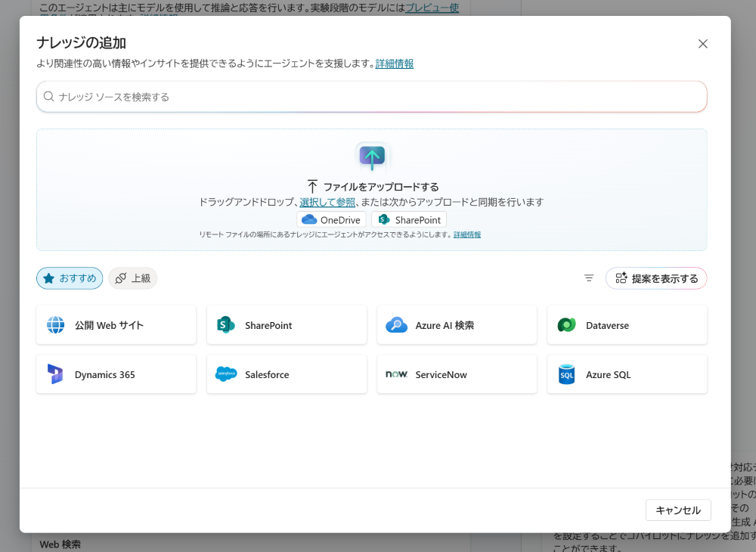Viewport: 756px width, 552px height.
Task: Switch to the 上級 tab
Action: (133, 278)
